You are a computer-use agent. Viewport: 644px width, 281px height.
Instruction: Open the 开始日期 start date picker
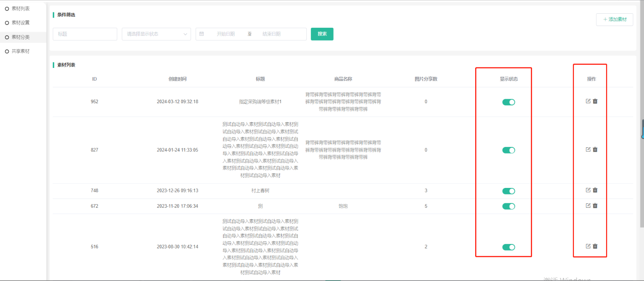click(x=225, y=34)
